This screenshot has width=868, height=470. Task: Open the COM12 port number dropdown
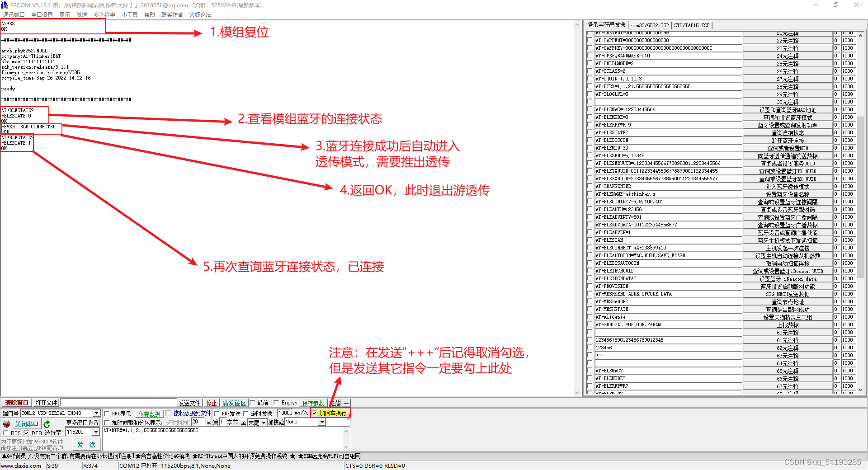(x=96, y=413)
